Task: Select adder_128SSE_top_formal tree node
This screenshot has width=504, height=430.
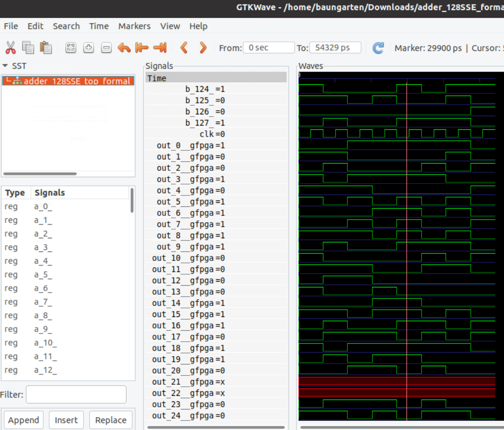Action: pos(68,81)
